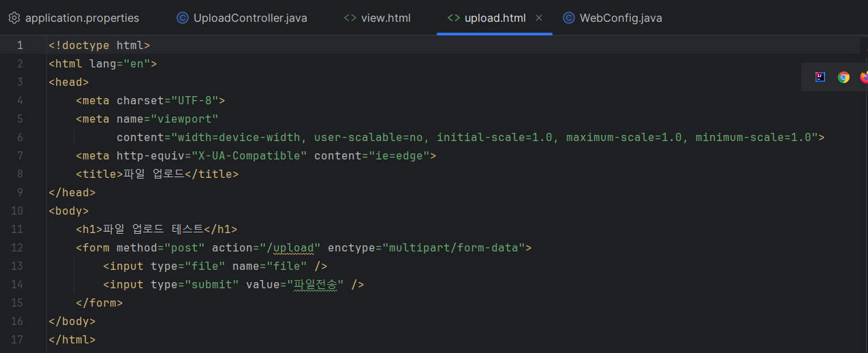Click the h1 text 파일 업로드 테스트

[x=153, y=229]
